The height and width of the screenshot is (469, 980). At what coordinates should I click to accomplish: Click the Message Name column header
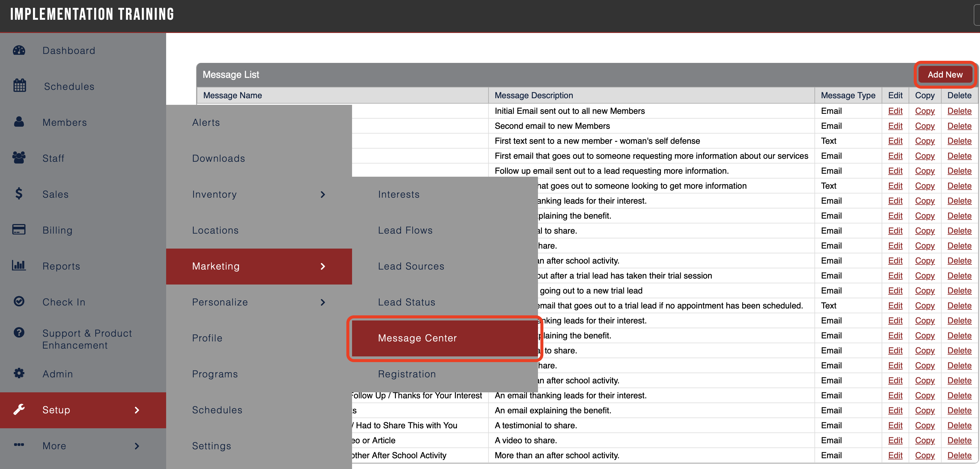[232, 95]
